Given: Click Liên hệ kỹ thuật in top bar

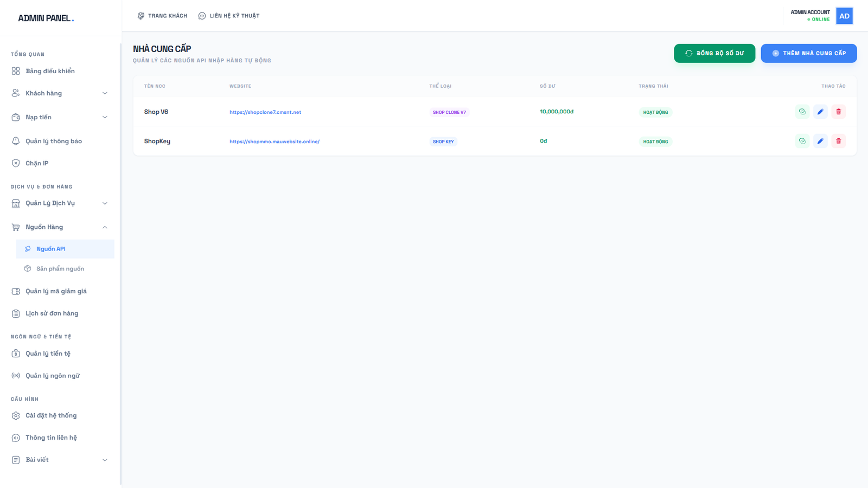Looking at the screenshot, I should pos(229,16).
